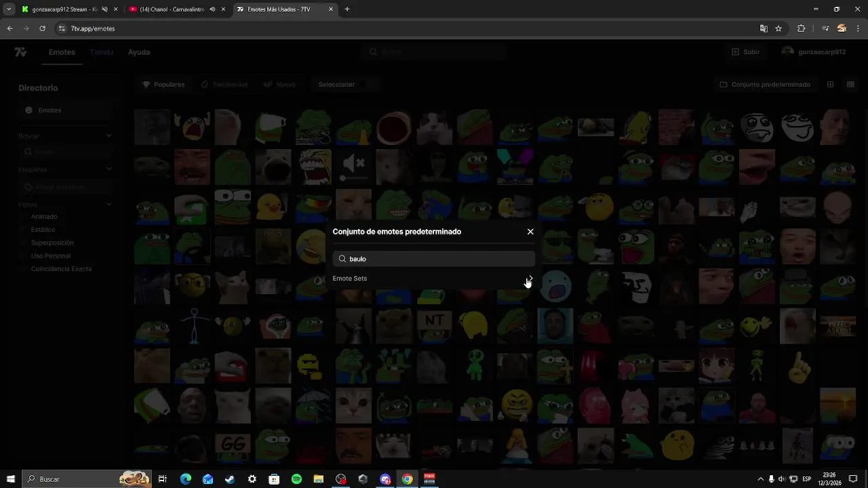The height and width of the screenshot is (488, 868).
Task: Enable the Coincidencia Exacta filter checkbox
Action: (24, 269)
